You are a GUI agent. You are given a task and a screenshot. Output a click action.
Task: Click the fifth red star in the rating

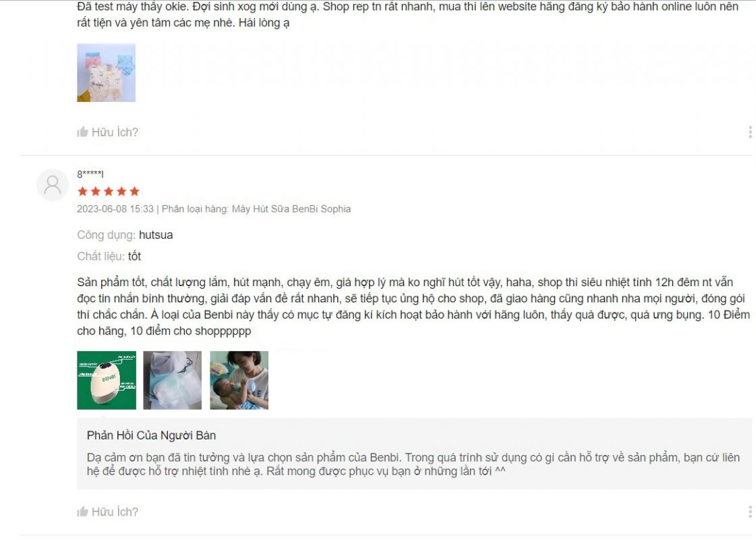[x=134, y=192]
